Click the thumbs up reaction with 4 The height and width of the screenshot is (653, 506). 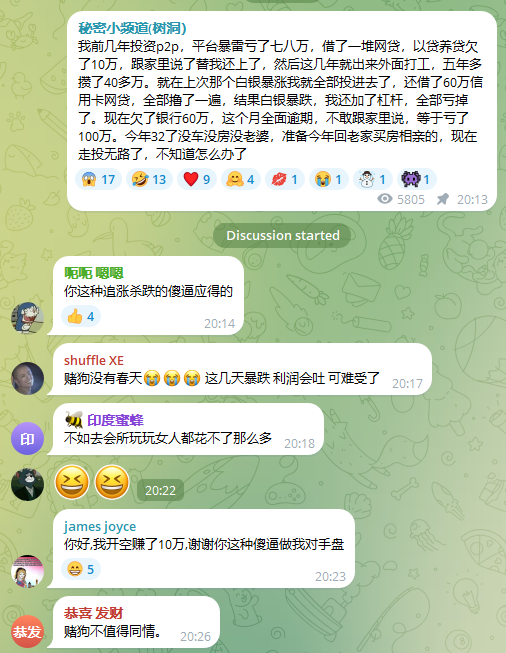click(81, 316)
